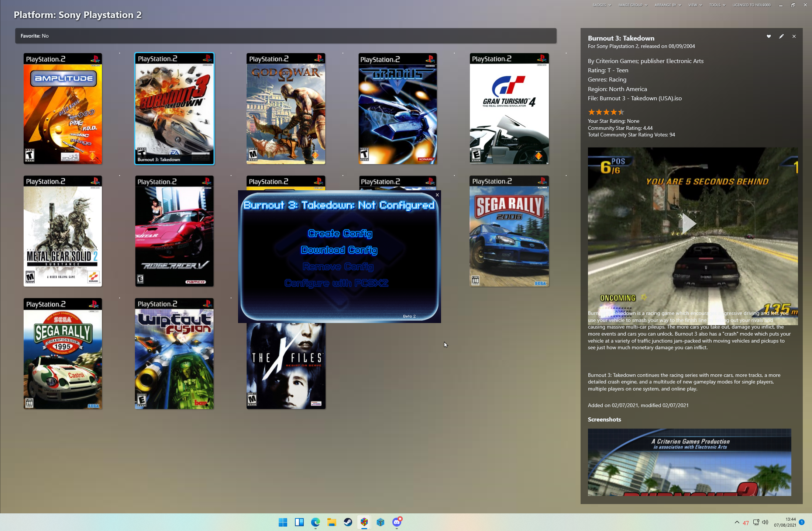Mark Burnout 3 as favorite with heart icon
Viewport: 812px width, 531px height.
[769, 36]
